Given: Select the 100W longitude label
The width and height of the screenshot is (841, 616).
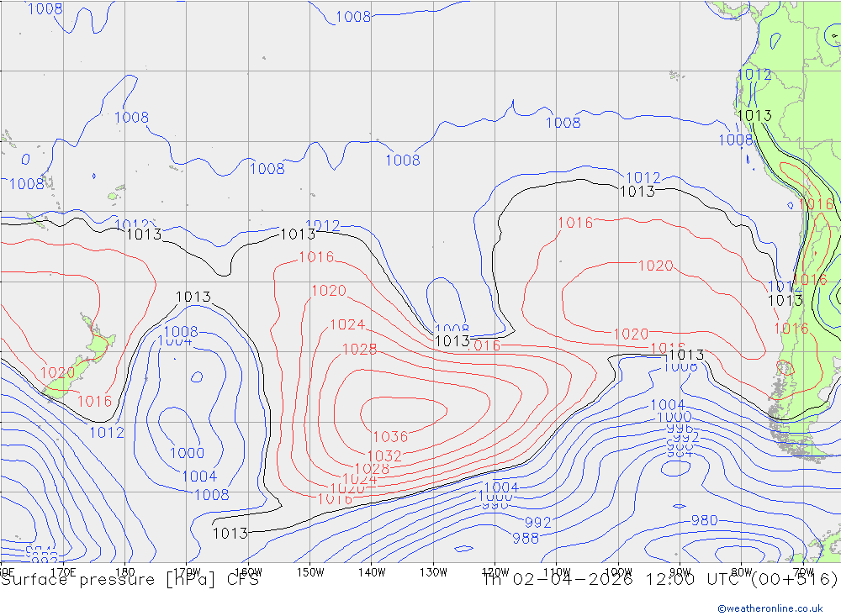Looking at the screenshot, I should coord(618,572).
